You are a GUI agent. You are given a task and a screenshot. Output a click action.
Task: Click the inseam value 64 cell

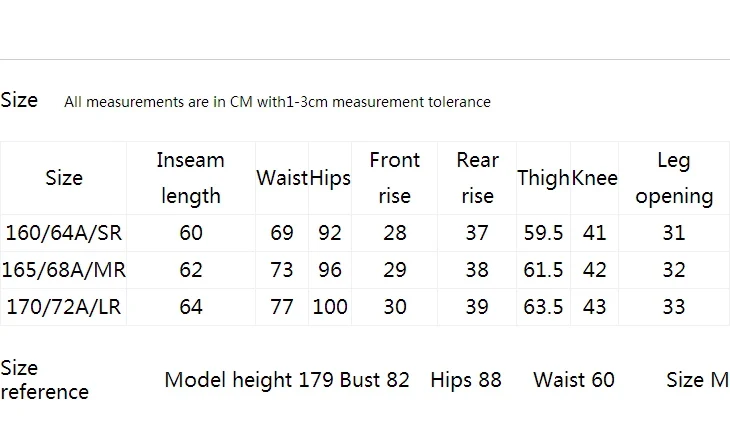point(191,307)
